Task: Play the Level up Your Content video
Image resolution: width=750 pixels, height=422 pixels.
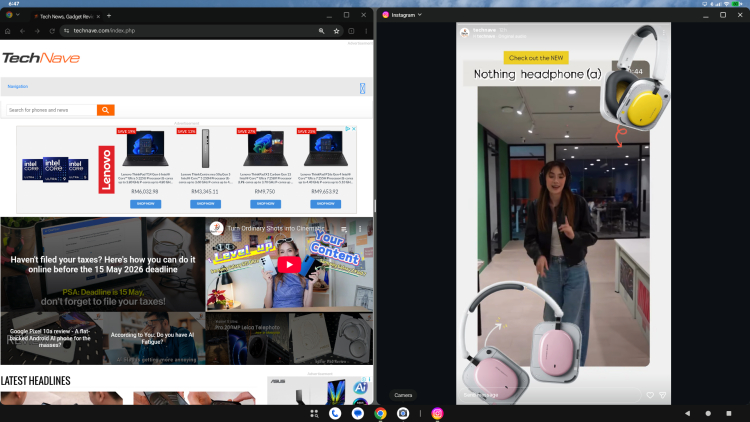Action: point(289,265)
